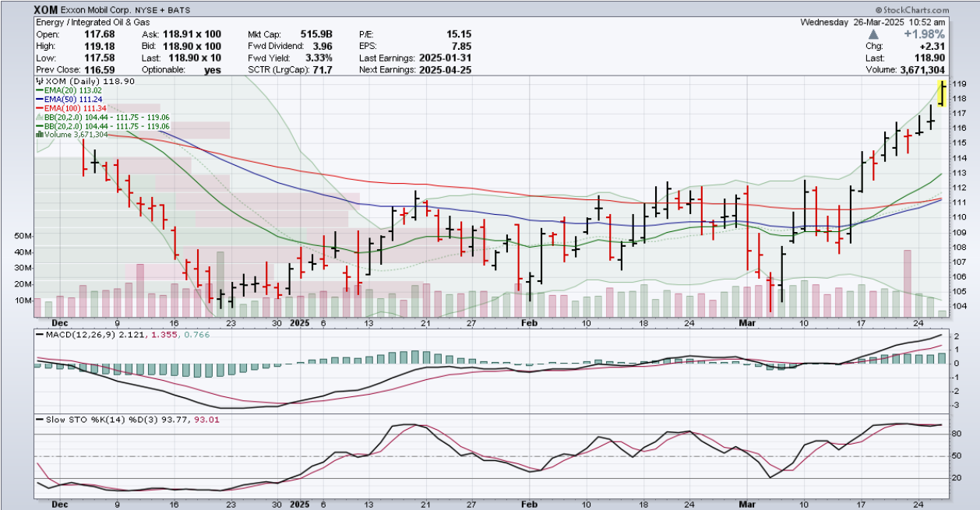This screenshot has height=510, width=980.
Task: Click the StockCharts.com copyright logo
Action: (x=911, y=11)
